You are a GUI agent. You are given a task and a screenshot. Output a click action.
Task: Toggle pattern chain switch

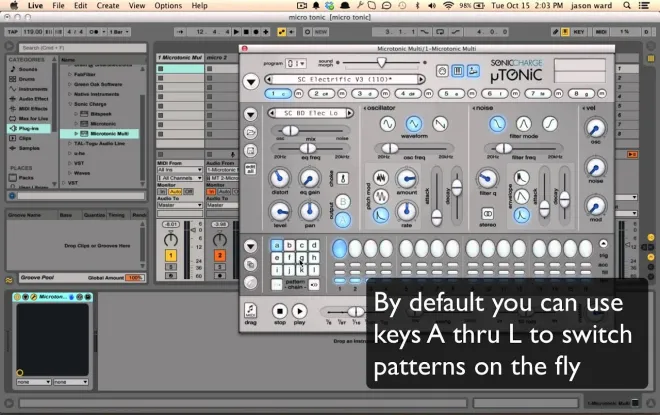313,285
